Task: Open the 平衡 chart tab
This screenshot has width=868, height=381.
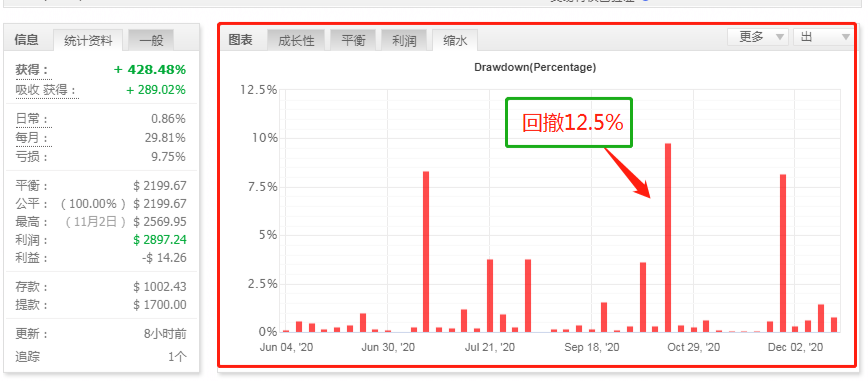Action: pos(353,40)
